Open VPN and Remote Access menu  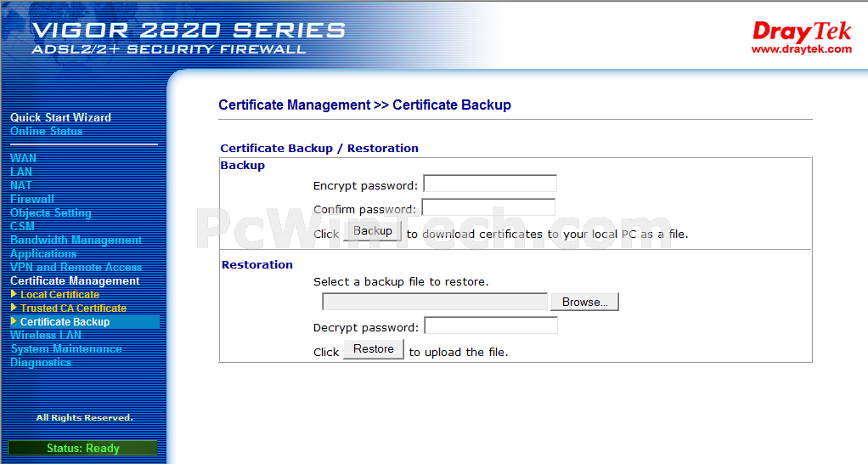[x=76, y=267]
